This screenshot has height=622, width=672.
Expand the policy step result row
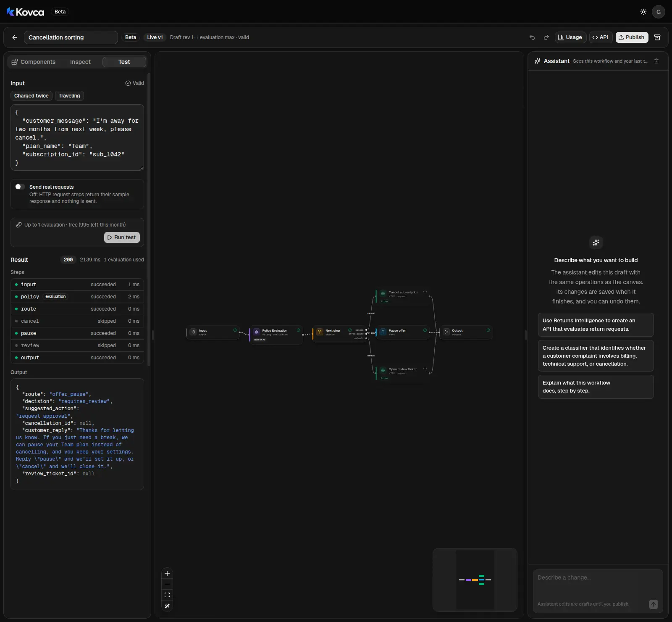[77, 297]
